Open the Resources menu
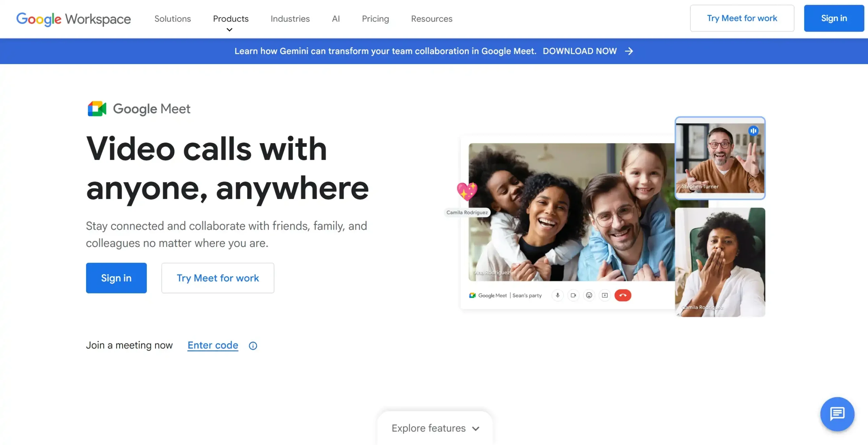Screen dimensions: 868x445 (432, 19)
